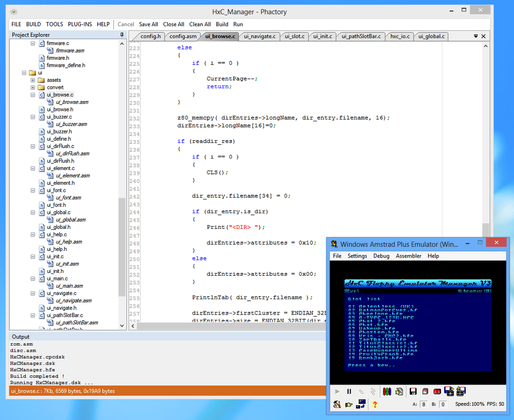Click the red cassette tape icon
This screenshot has width=514, height=420.
(x=437, y=392)
